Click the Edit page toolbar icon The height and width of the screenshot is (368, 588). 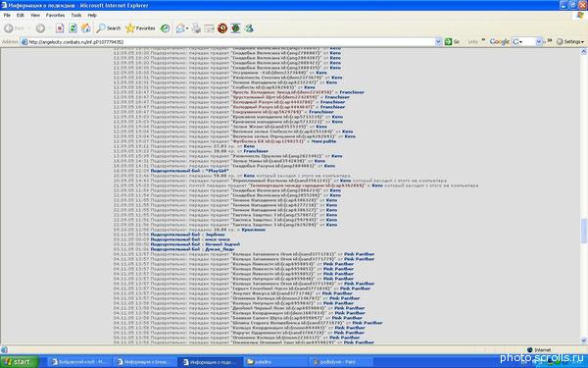tap(210, 28)
